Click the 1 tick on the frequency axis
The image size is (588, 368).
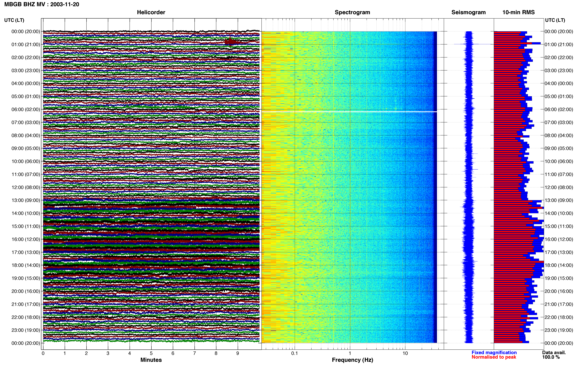350,353
